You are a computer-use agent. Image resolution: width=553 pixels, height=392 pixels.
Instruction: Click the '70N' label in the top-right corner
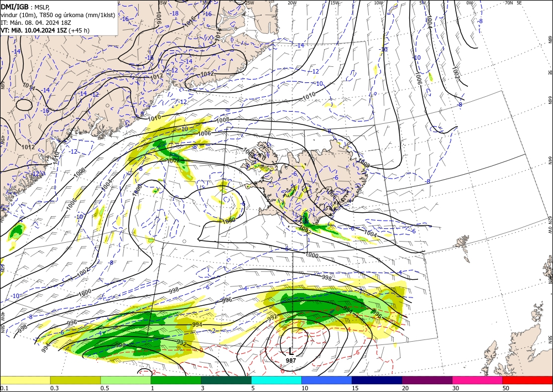[509, 3]
